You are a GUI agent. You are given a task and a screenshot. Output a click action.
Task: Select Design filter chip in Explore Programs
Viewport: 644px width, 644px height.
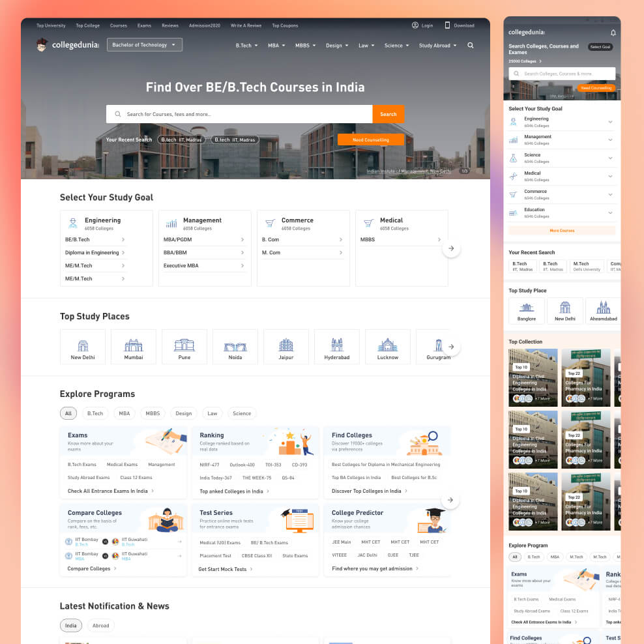pyautogui.click(x=184, y=413)
